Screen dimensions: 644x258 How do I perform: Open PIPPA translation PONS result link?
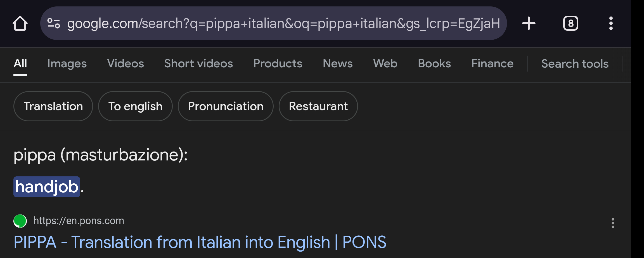(200, 242)
